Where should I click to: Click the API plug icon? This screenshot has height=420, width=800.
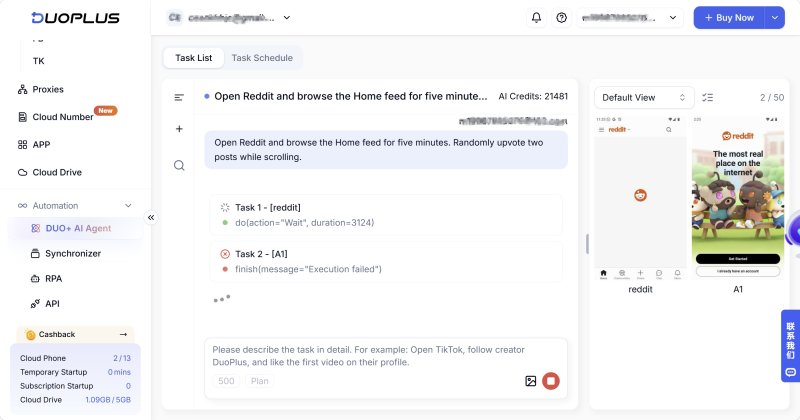(35, 304)
